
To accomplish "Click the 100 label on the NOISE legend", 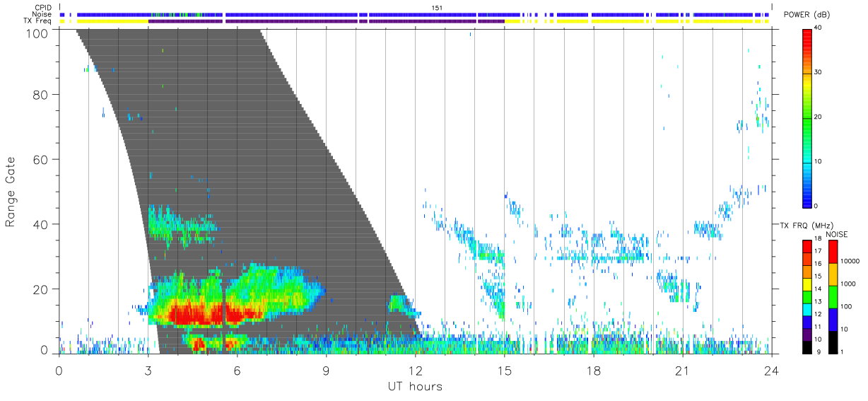I will coord(845,307).
